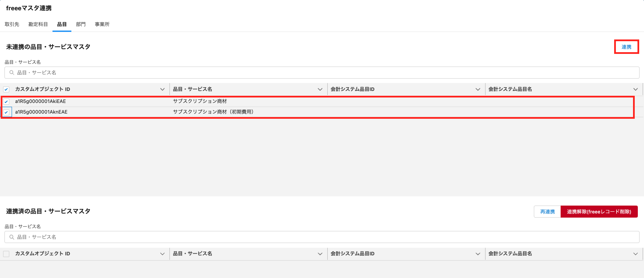This screenshot has width=644, height=278.
Task: Click search icon in linked items search box
Action: click(x=12, y=237)
